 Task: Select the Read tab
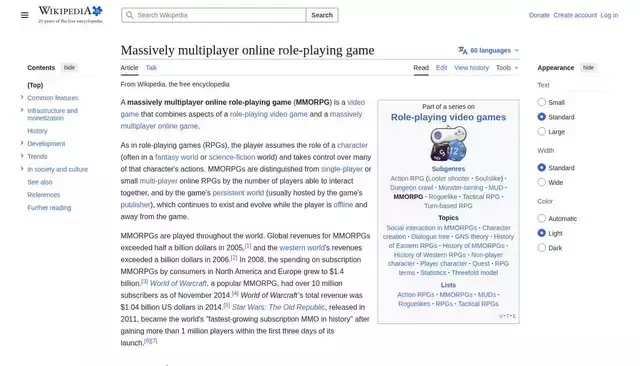pos(421,68)
